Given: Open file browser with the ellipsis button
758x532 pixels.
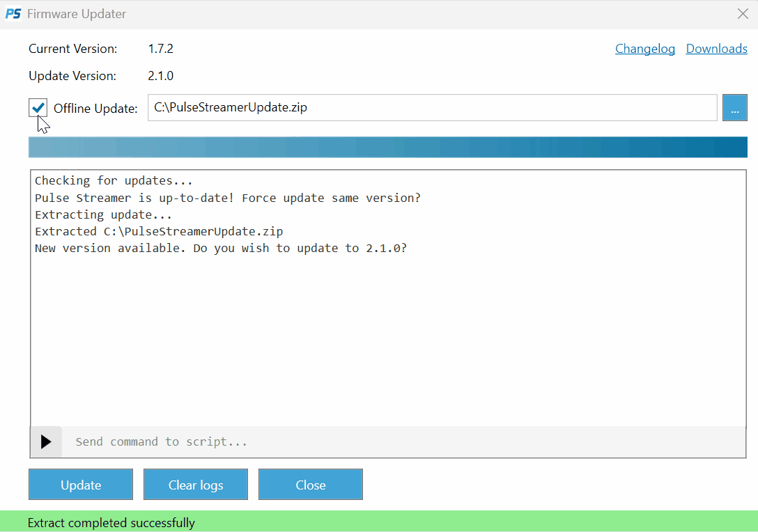Looking at the screenshot, I should [734, 108].
